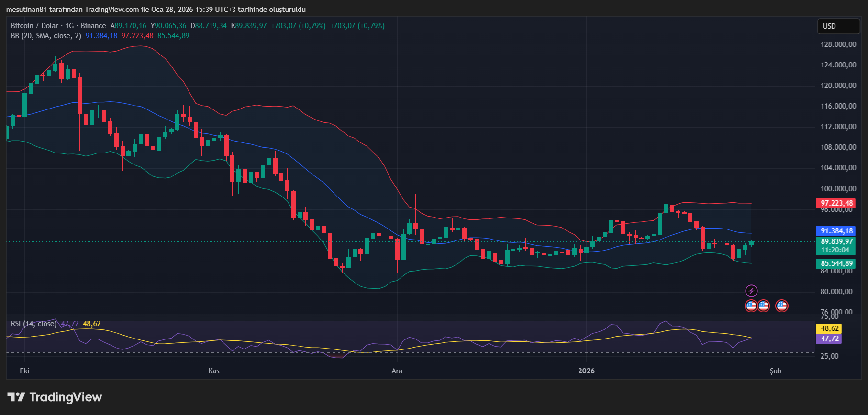Select the BB (20, SMA, close, 2) indicator label
Screen dimensions: 868x415
46,36
